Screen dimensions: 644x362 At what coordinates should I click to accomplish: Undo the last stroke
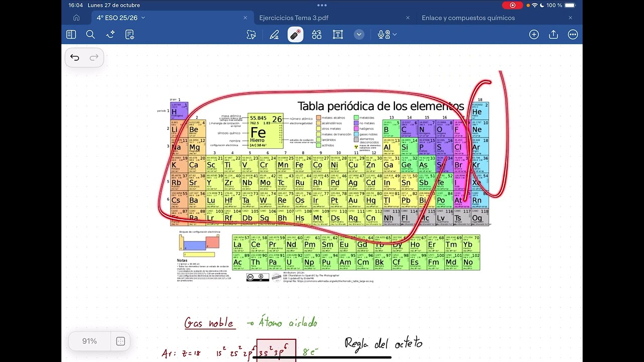click(75, 58)
